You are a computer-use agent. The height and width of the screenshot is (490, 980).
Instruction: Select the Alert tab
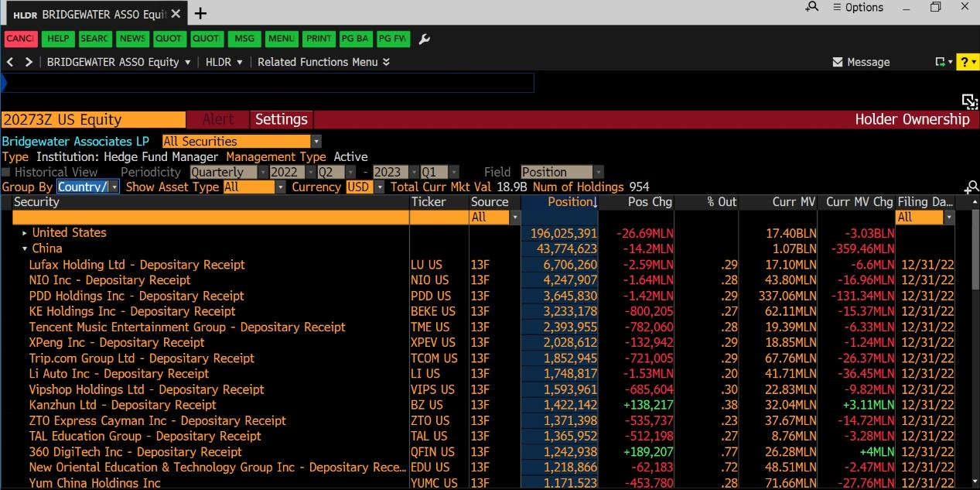pos(217,119)
